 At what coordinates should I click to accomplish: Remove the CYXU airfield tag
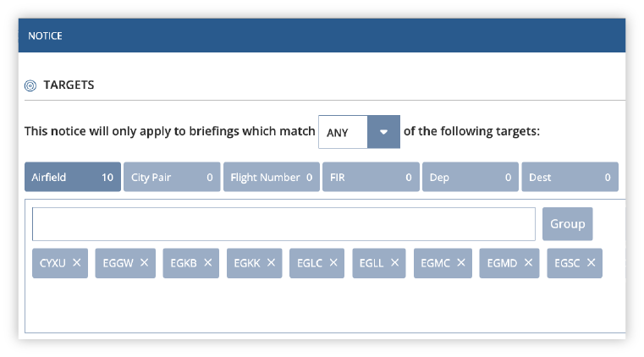[77, 262]
